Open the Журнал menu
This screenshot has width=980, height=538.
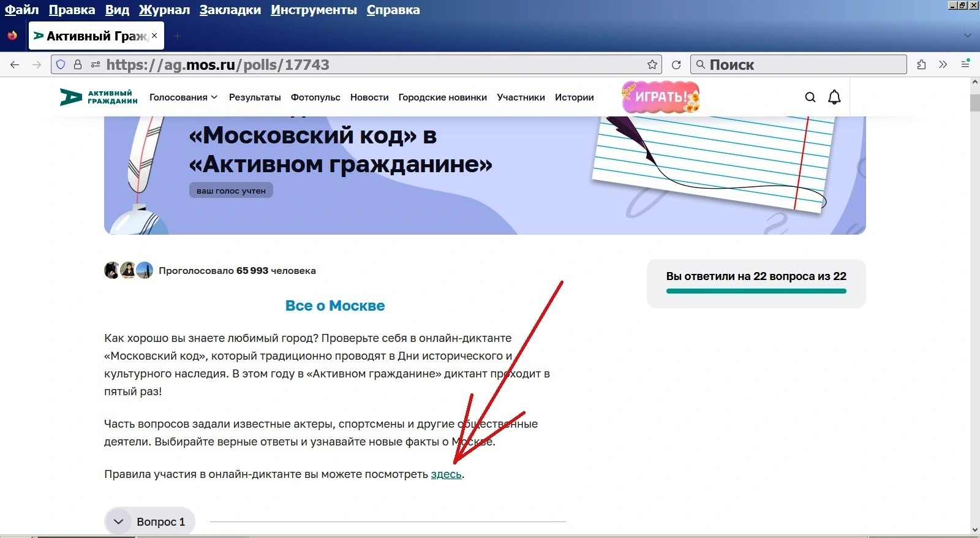tap(164, 10)
